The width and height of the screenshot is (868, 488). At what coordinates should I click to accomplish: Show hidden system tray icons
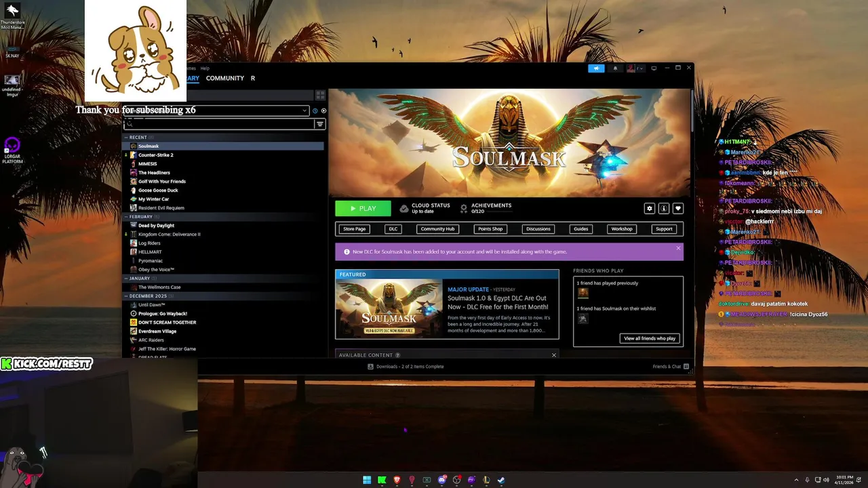(796, 480)
